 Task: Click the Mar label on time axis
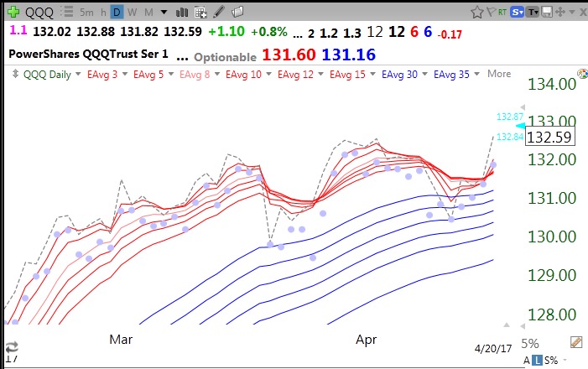coord(121,340)
